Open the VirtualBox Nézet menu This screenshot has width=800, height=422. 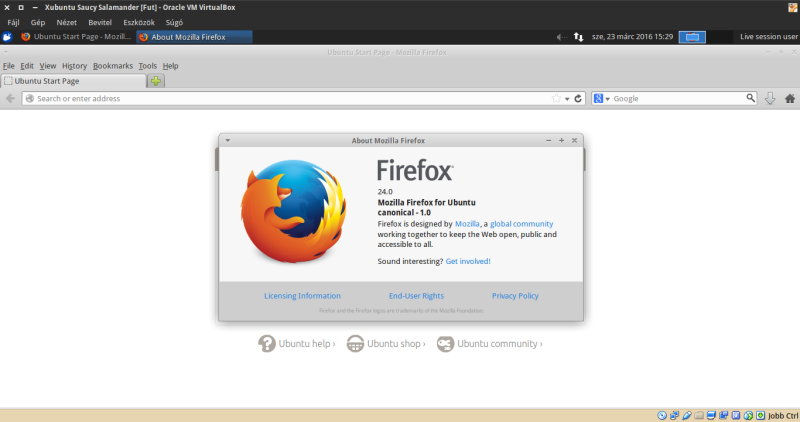click(x=66, y=22)
